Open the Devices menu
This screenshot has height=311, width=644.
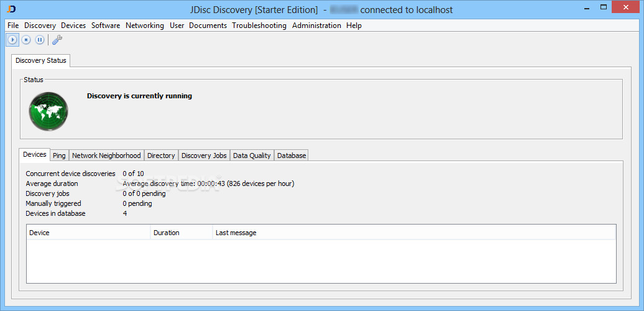coord(73,26)
